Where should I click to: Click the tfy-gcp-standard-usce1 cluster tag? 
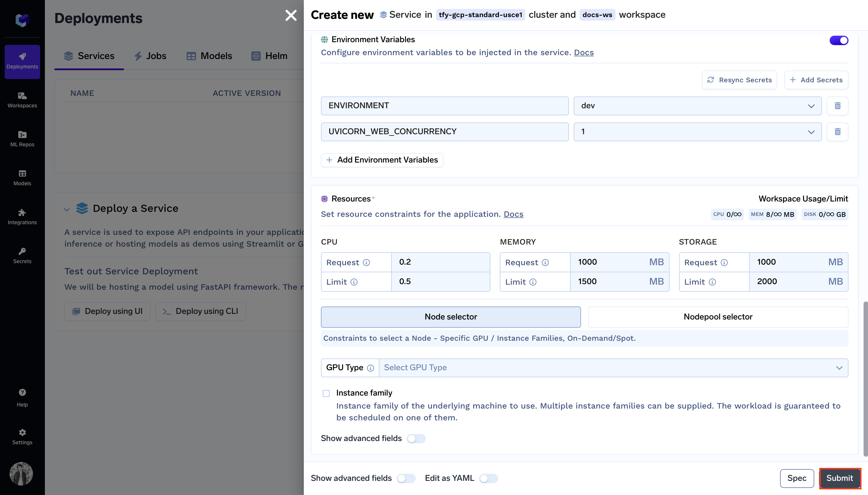[x=480, y=15]
